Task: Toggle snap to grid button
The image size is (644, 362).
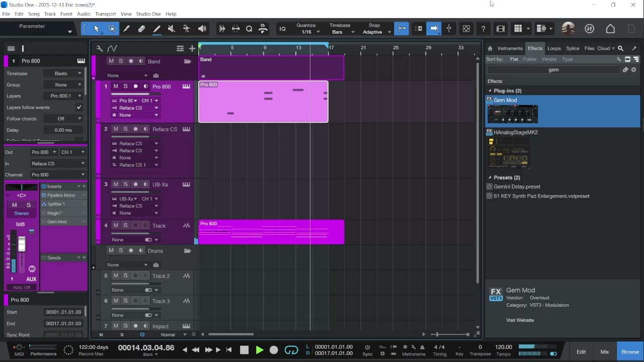Action: 402,29
